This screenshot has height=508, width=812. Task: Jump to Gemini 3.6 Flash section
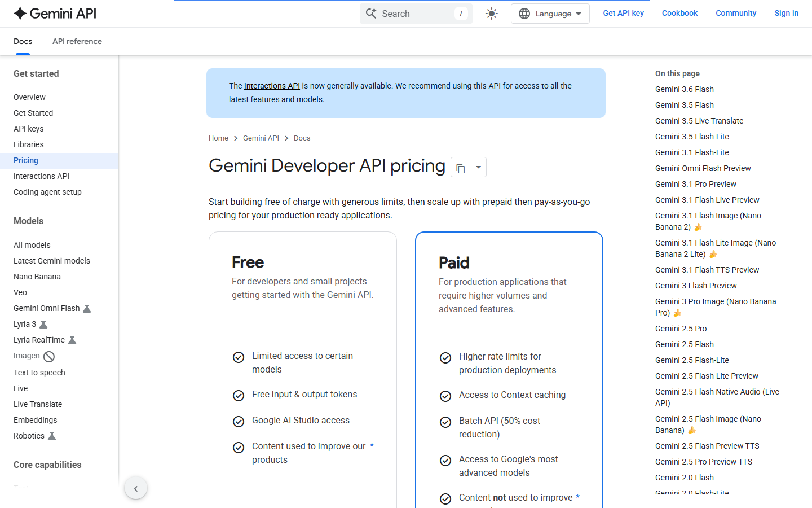click(685, 89)
